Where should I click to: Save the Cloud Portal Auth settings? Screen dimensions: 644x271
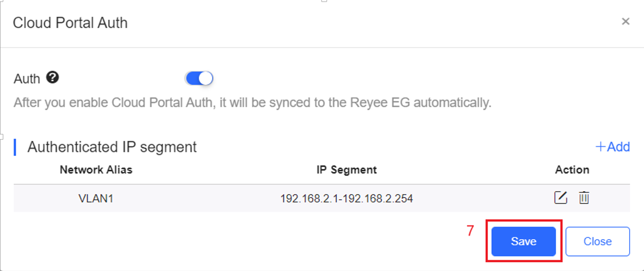tap(524, 241)
